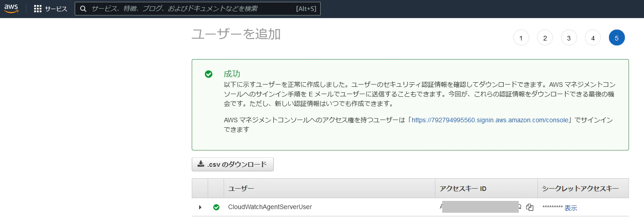Go to step 1 of the wizard
644x220 pixels.
point(521,38)
